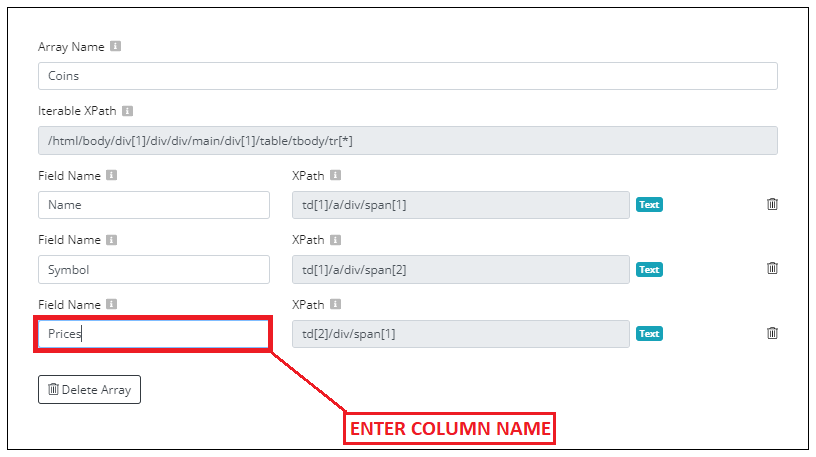Focus the Field Name input containing Prices
The width and height of the screenshot is (816, 457).
[x=154, y=334]
